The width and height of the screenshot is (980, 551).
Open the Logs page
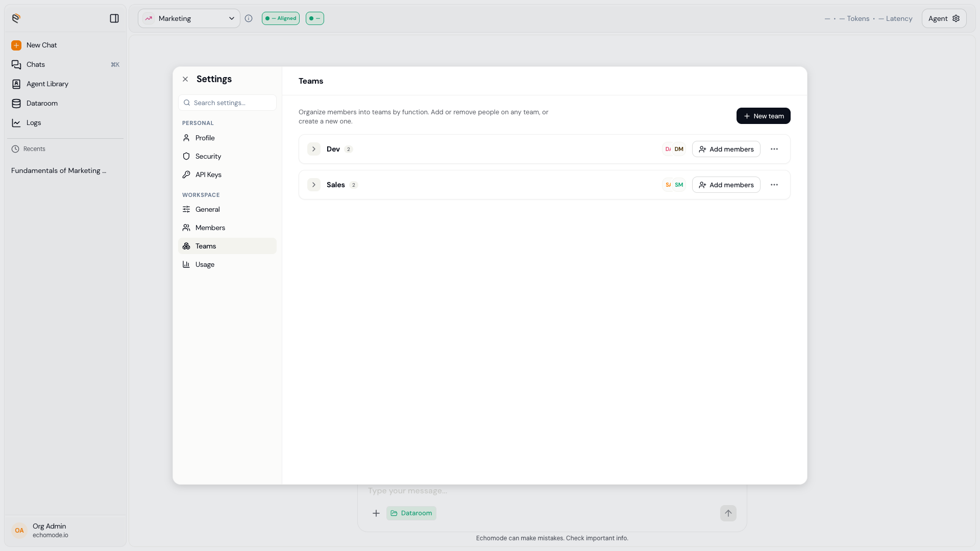[x=65, y=123]
